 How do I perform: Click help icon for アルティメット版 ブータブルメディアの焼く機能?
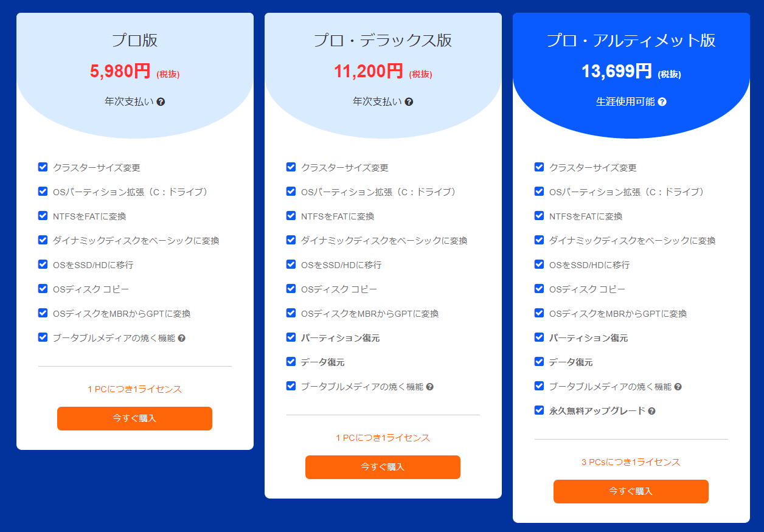click(678, 387)
